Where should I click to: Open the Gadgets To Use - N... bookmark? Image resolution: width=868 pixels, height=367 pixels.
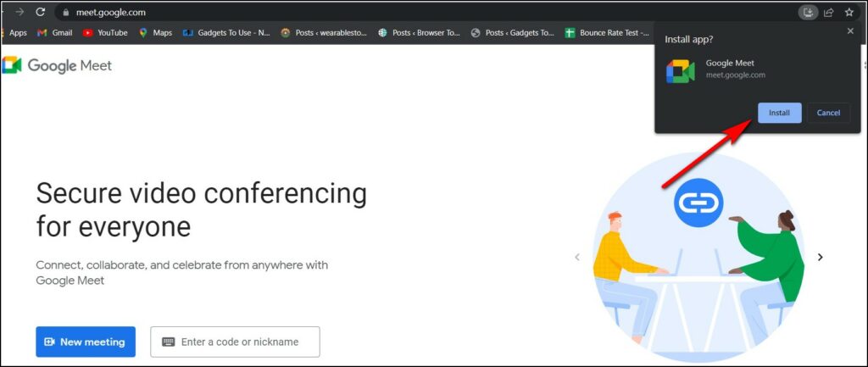226,33
